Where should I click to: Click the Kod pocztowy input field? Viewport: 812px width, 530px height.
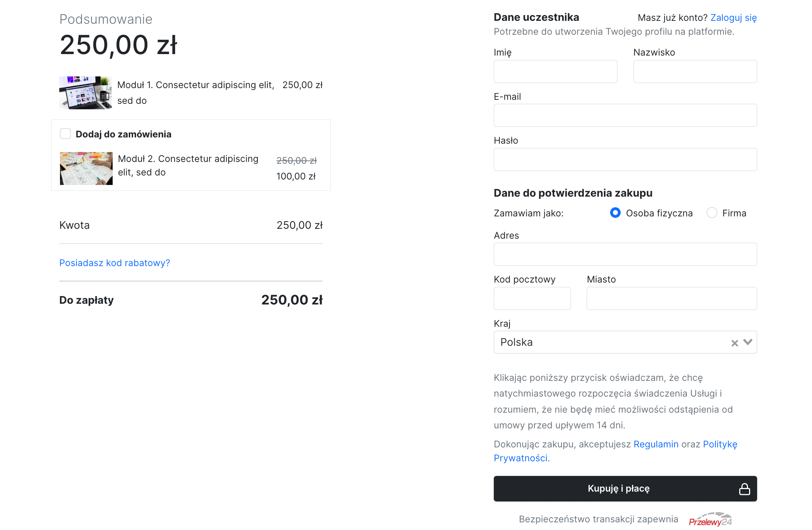point(532,299)
